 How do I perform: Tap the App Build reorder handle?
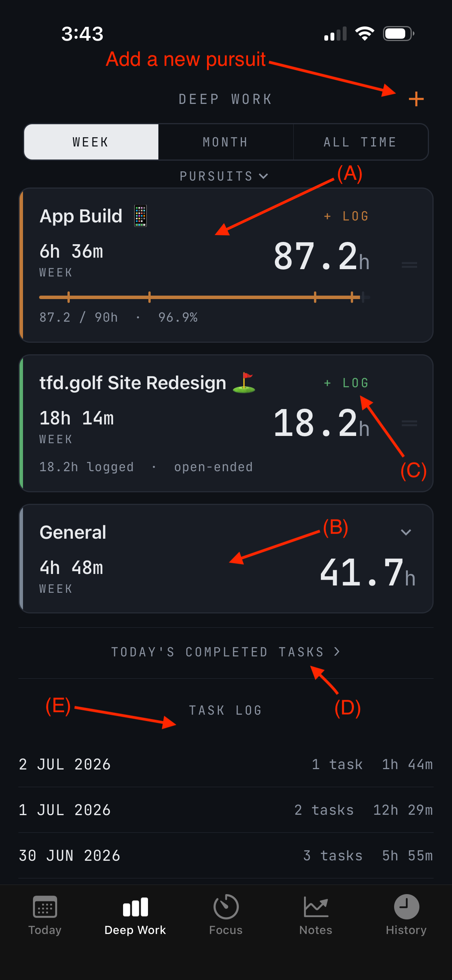tap(409, 265)
